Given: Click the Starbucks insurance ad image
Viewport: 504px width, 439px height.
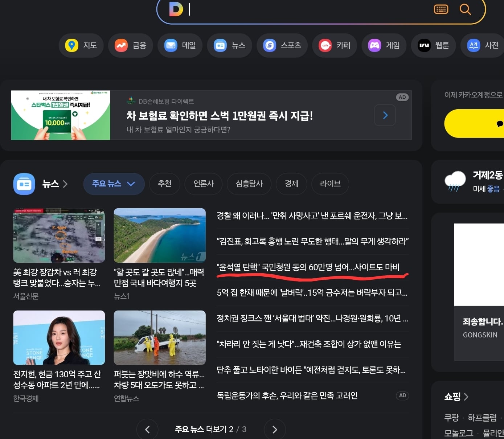Looking at the screenshot, I should 61,115.
